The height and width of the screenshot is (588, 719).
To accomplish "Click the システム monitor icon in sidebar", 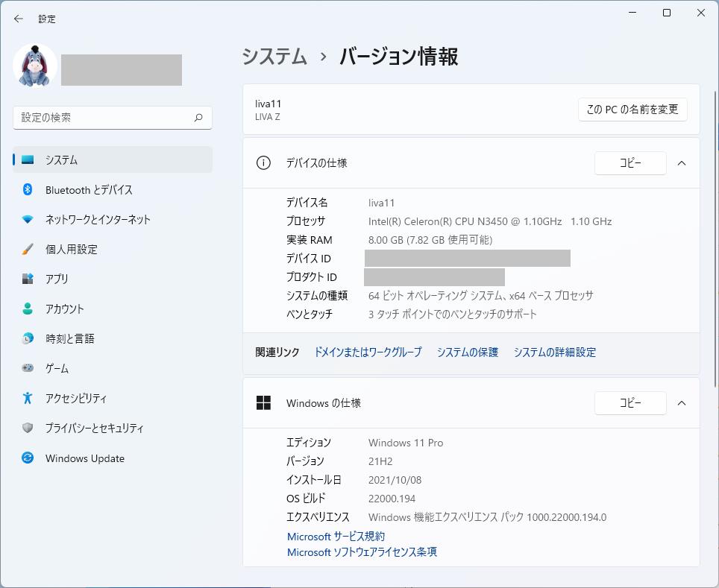I will point(28,160).
